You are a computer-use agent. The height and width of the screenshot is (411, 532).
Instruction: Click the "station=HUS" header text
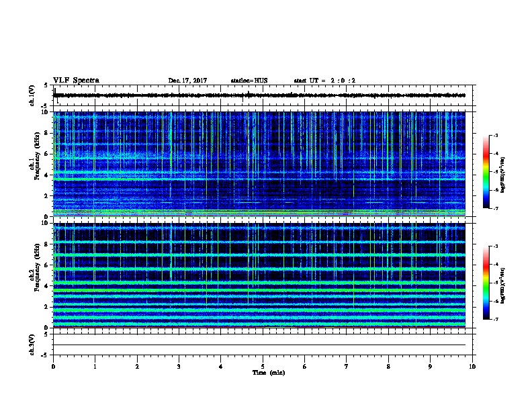[x=249, y=81]
